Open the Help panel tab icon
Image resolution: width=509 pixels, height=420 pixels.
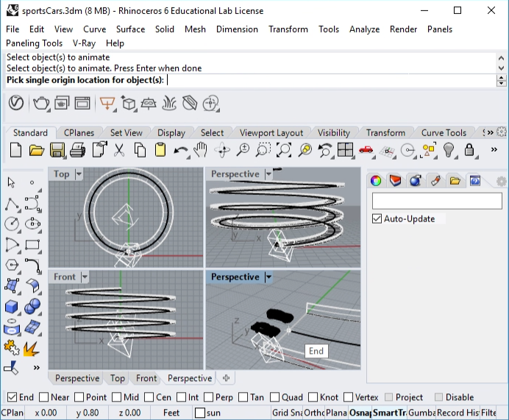tap(475, 180)
